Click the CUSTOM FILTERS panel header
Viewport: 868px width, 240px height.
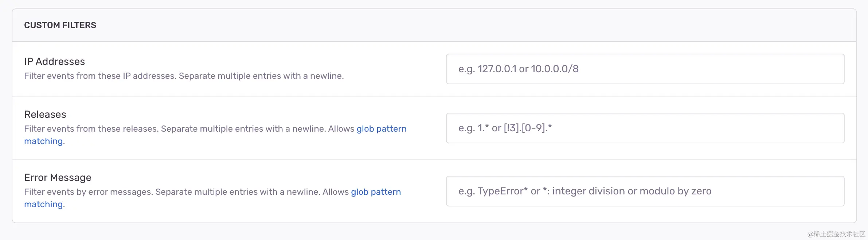pyautogui.click(x=60, y=25)
